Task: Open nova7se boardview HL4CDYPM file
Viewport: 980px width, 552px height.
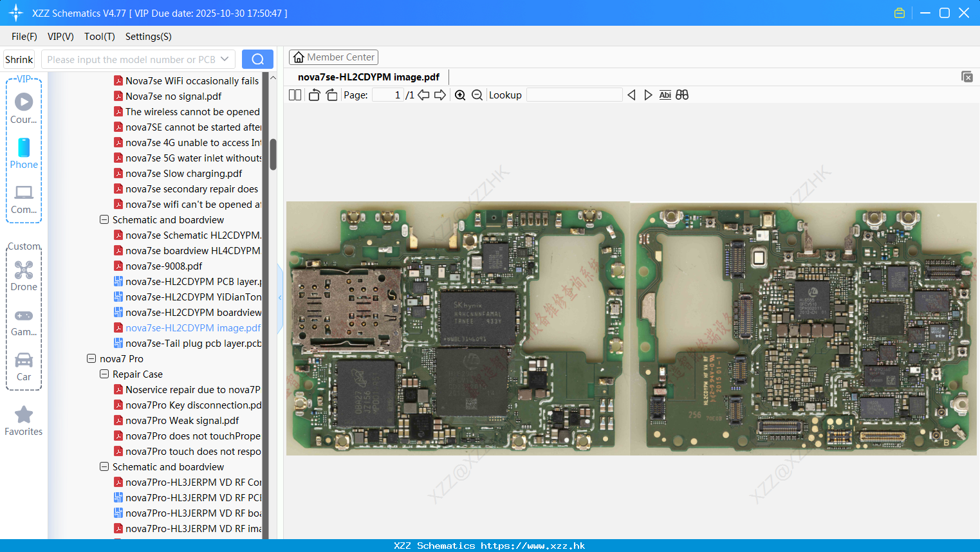Action: [192, 250]
